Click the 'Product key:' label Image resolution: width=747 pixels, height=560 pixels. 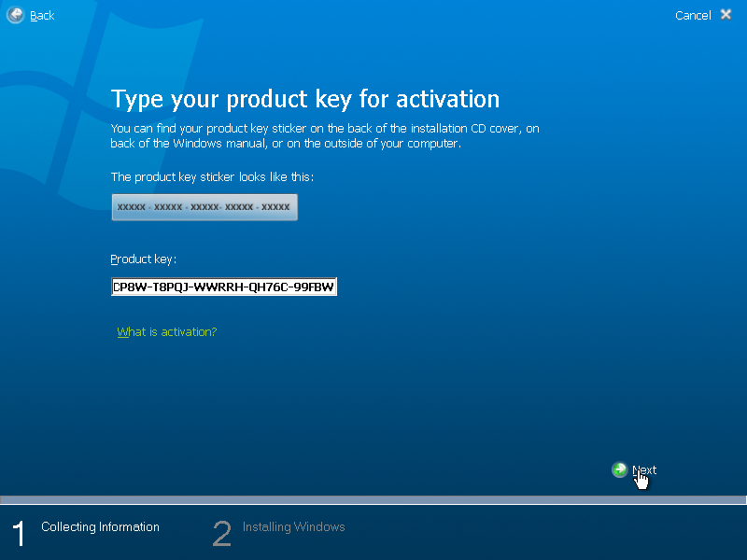tap(144, 259)
